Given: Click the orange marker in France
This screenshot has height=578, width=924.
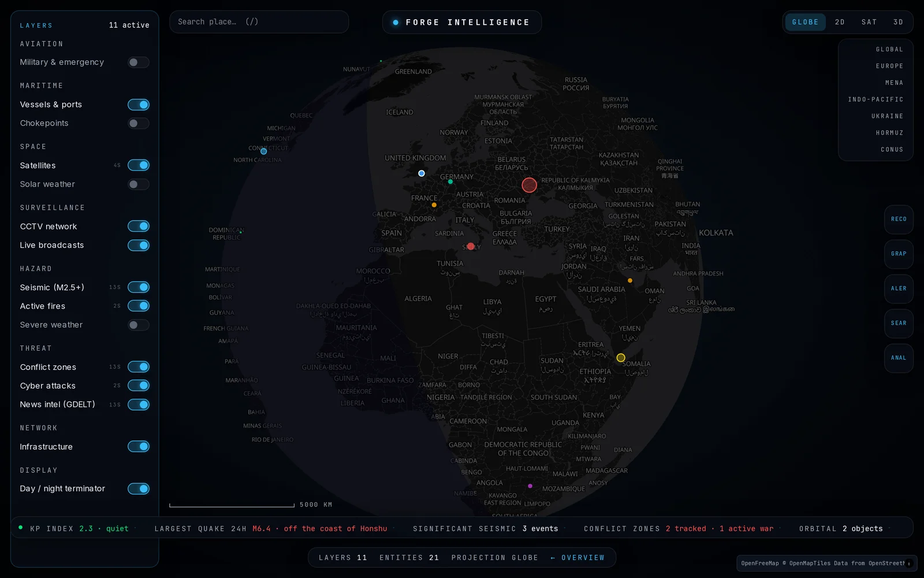Looking at the screenshot, I should click(x=434, y=205).
